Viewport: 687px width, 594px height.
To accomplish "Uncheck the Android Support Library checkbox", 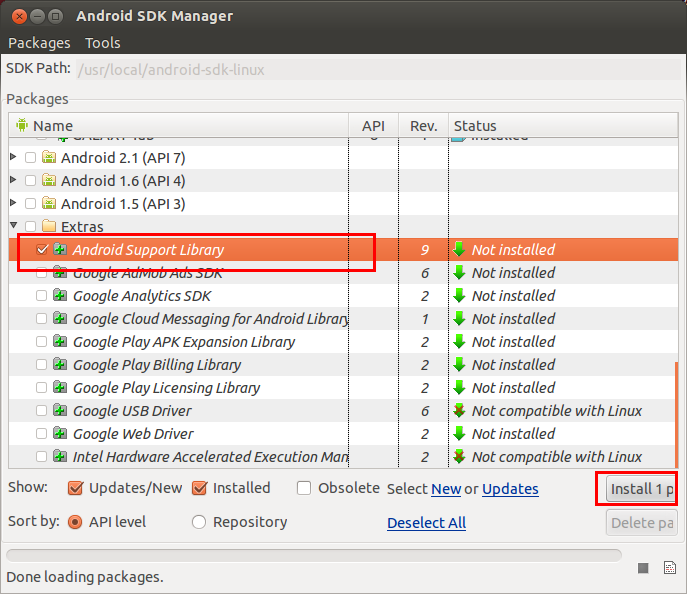I will click(42, 249).
